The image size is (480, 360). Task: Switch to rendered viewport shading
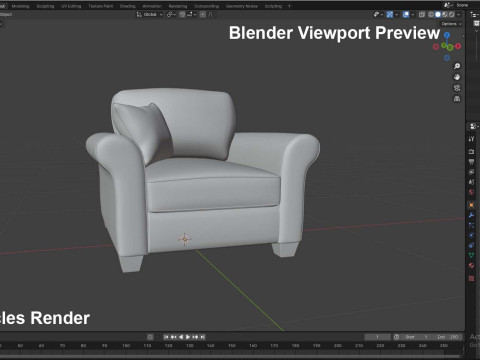click(452, 15)
